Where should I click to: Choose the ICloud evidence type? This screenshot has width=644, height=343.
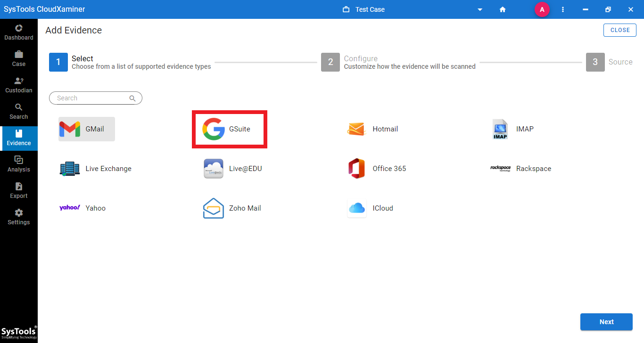[370, 208]
